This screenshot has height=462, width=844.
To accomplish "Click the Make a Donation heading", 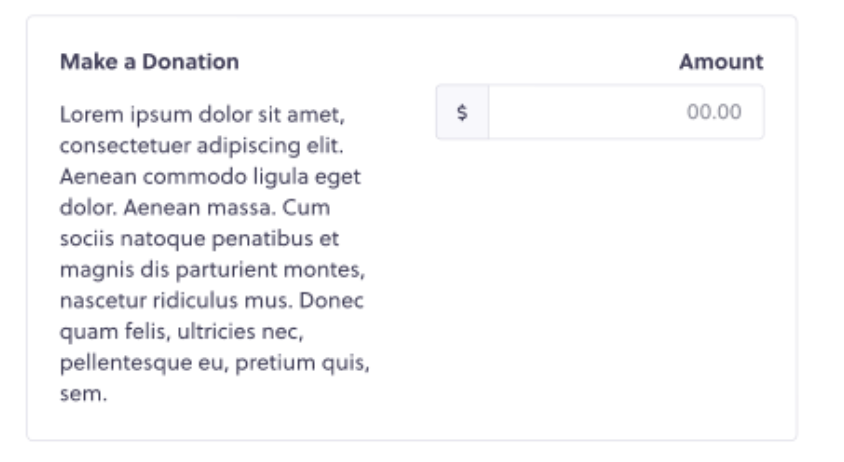I will (149, 62).
